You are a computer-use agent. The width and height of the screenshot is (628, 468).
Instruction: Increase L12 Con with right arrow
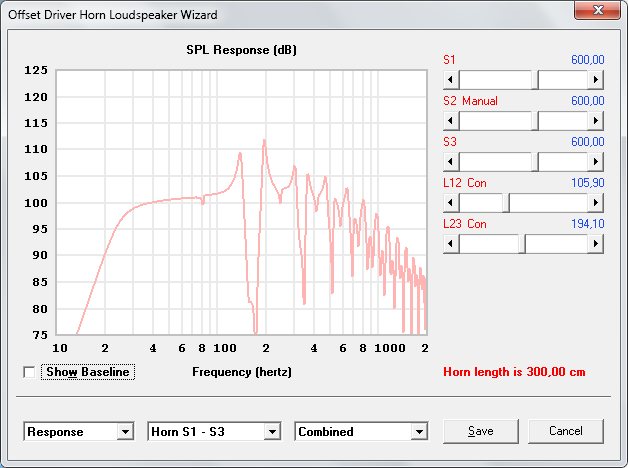(x=596, y=203)
